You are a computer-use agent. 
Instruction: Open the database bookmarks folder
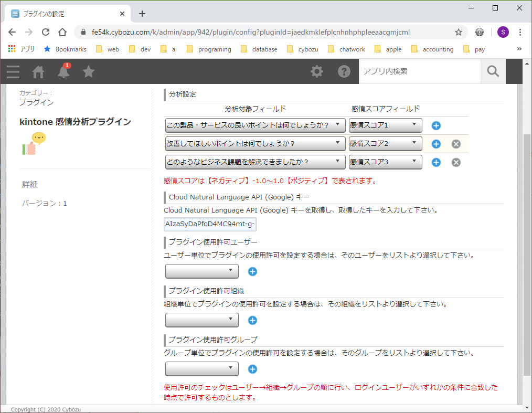[259, 49]
